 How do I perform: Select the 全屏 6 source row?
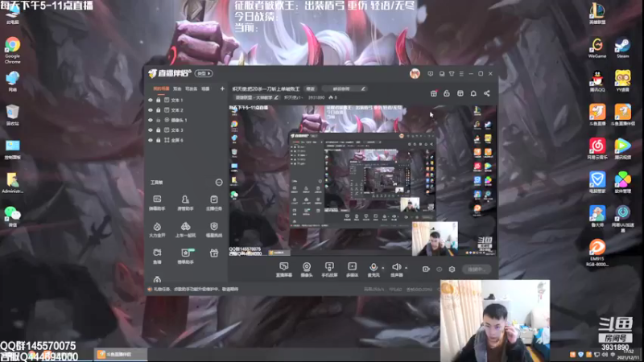pos(186,140)
